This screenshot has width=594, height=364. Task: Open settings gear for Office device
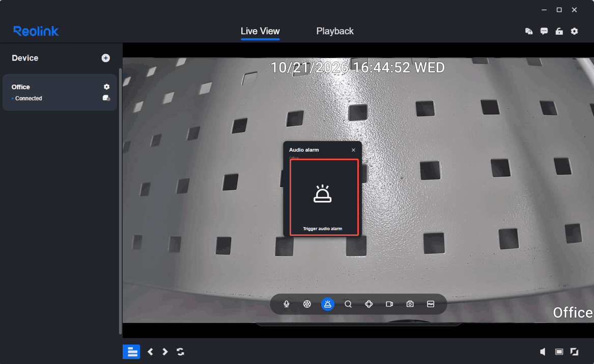click(x=106, y=86)
